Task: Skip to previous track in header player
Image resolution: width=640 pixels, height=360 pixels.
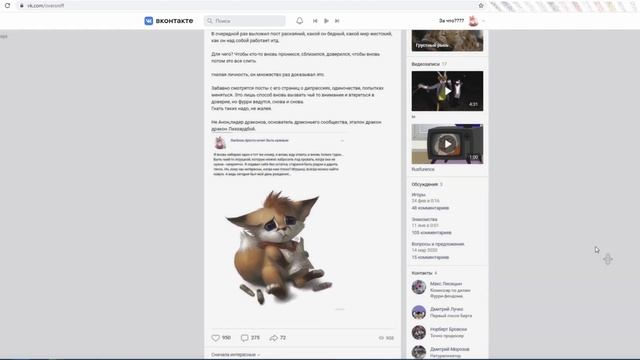Action: click(315, 21)
